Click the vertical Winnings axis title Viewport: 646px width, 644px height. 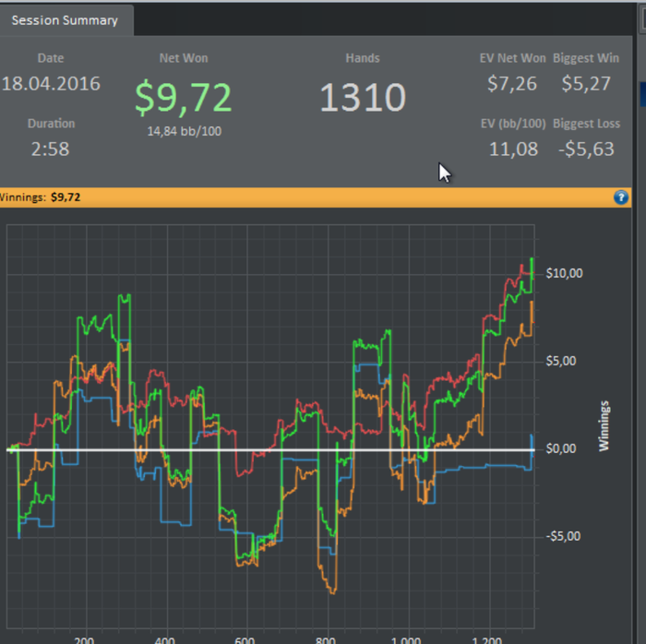604,425
